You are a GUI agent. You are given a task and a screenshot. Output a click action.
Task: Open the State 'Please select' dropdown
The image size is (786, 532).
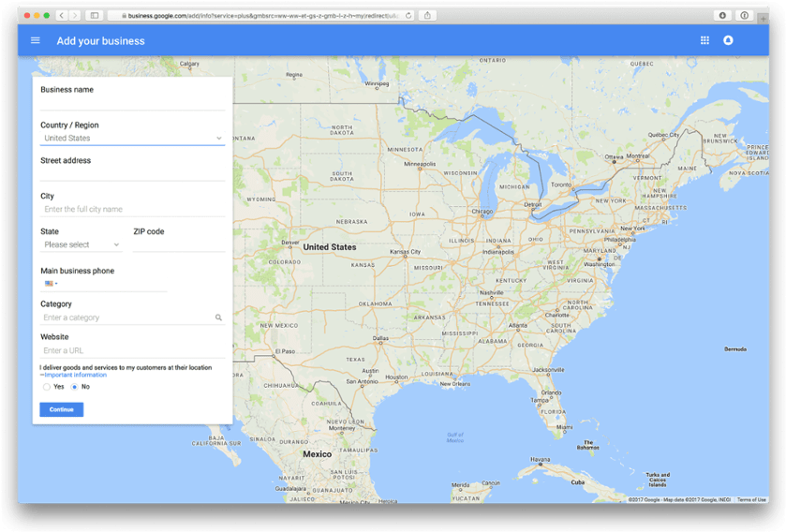(82, 245)
